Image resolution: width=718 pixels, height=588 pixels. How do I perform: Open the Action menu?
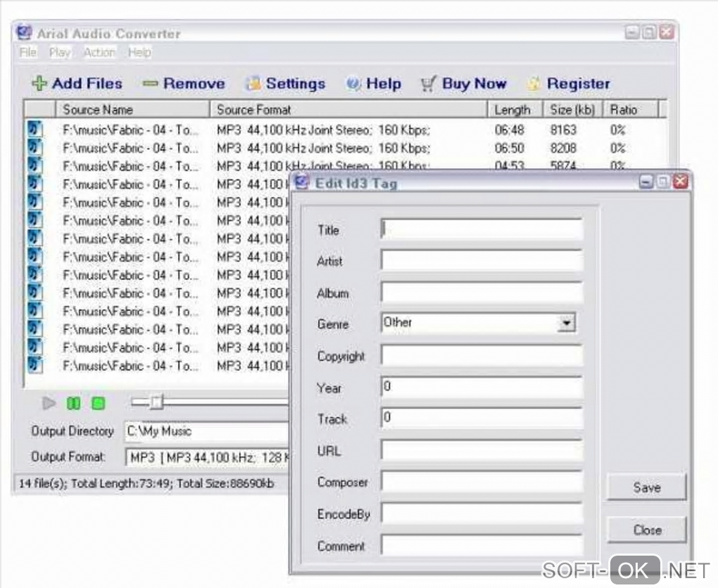pyautogui.click(x=99, y=52)
